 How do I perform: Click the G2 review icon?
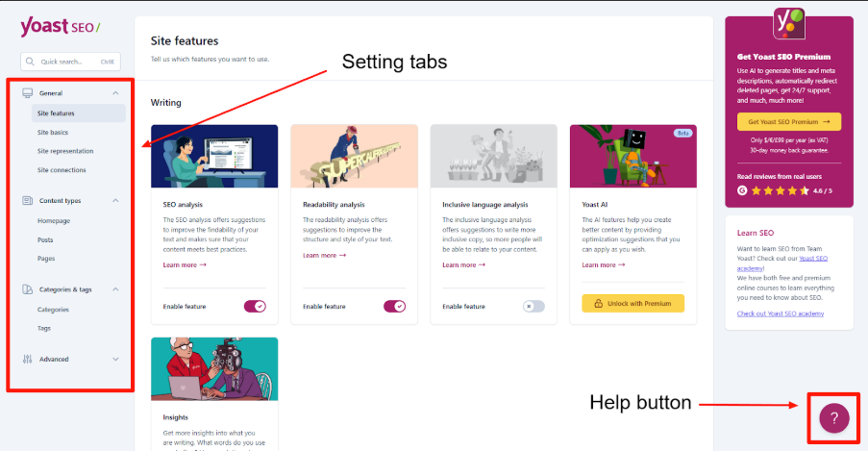click(742, 190)
